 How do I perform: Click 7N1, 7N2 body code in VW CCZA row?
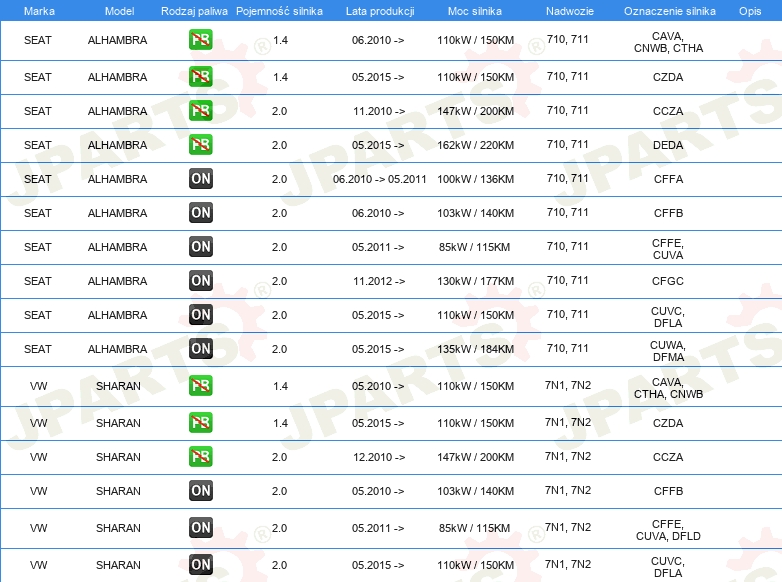[568, 456]
